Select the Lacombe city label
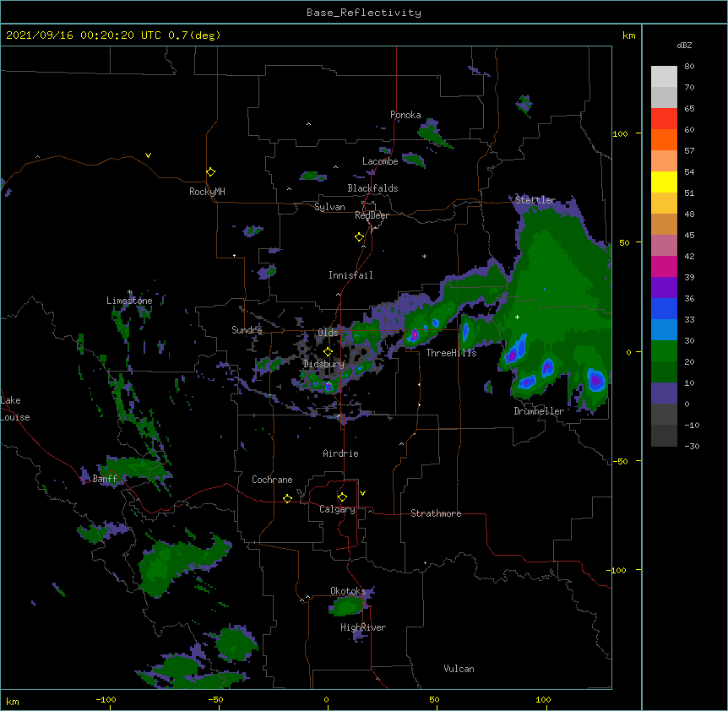 [x=380, y=161]
